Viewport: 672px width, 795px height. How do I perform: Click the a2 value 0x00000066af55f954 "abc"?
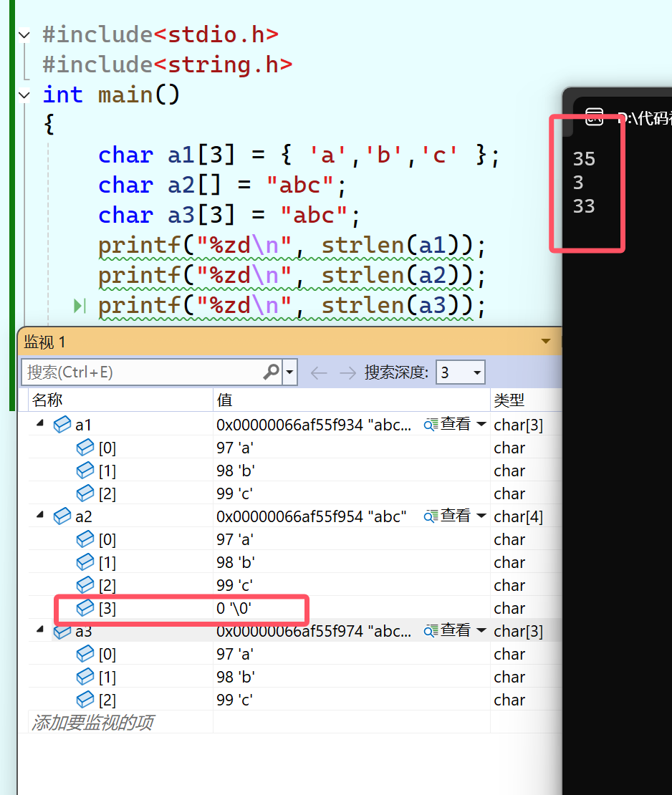[312, 516]
